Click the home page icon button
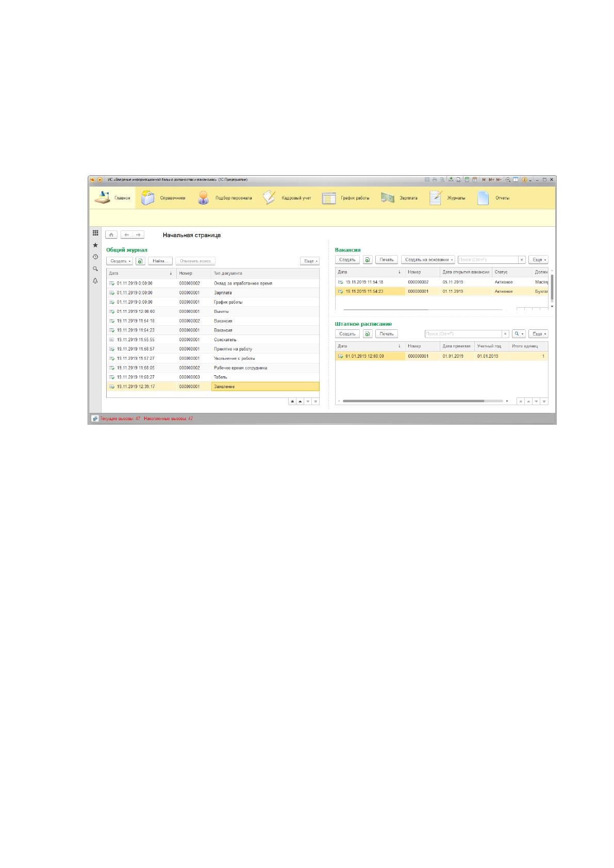Viewport: 614px width, 868px height. click(x=111, y=235)
